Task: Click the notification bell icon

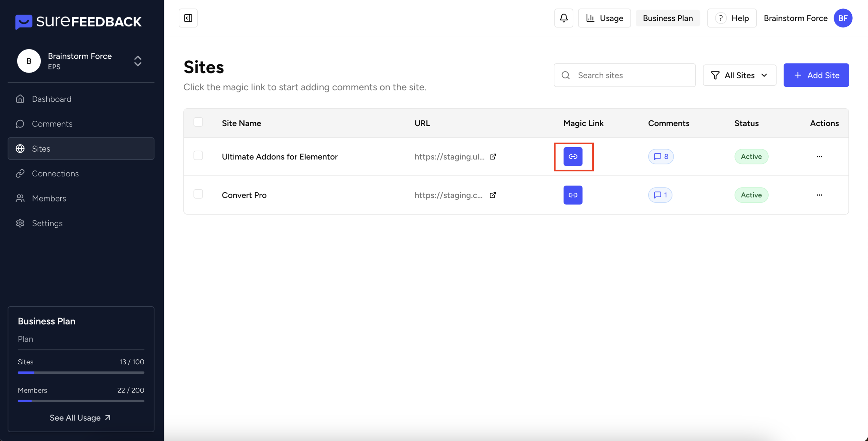Action: (x=564, y=18)
